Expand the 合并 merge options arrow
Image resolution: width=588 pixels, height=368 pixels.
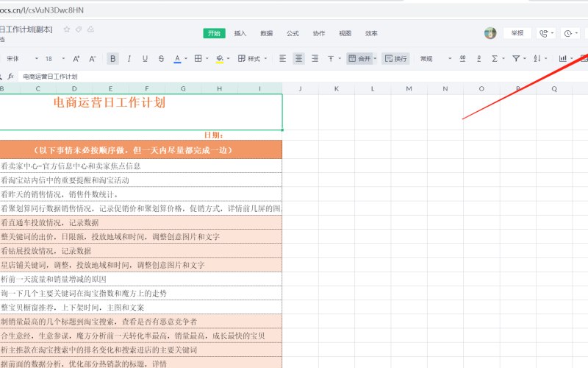[375, 59]
